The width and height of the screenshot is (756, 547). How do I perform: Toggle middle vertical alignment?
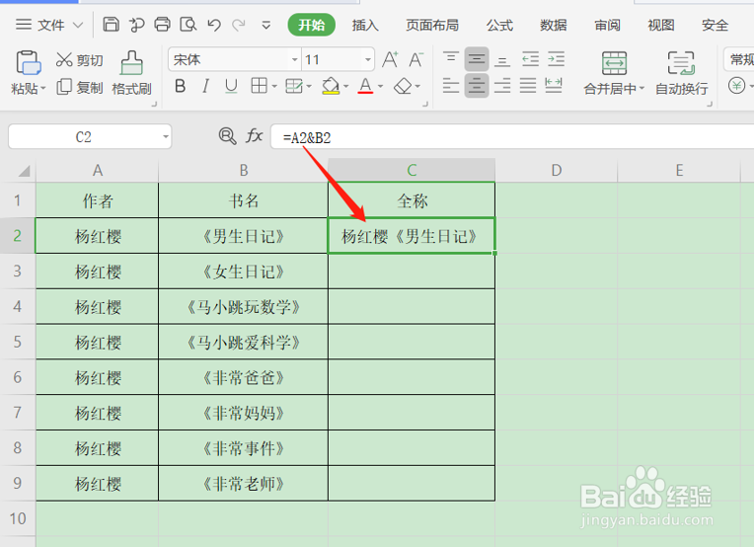[477, 59]
